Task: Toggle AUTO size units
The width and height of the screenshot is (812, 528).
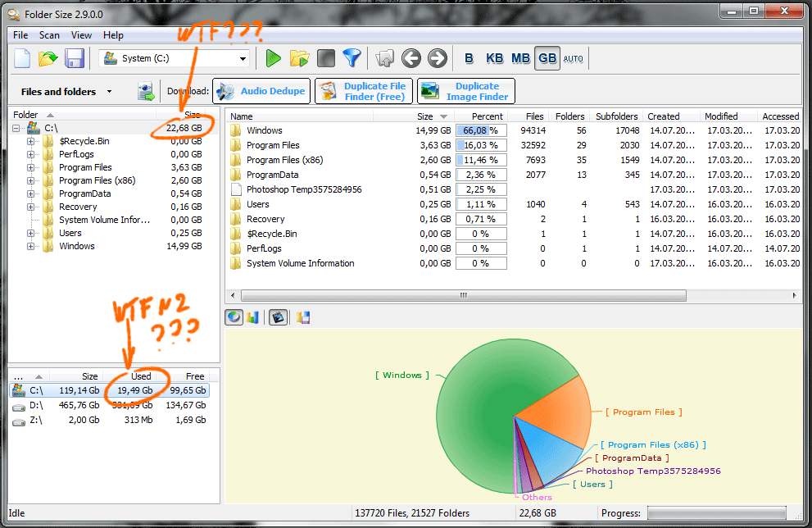Action: [573, 58]
